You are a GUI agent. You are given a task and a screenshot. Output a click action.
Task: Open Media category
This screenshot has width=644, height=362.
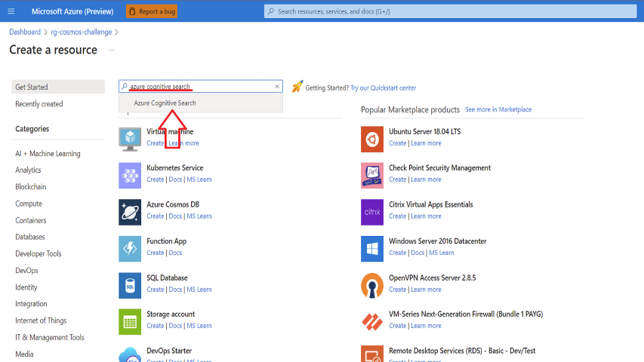click(24, 354)
